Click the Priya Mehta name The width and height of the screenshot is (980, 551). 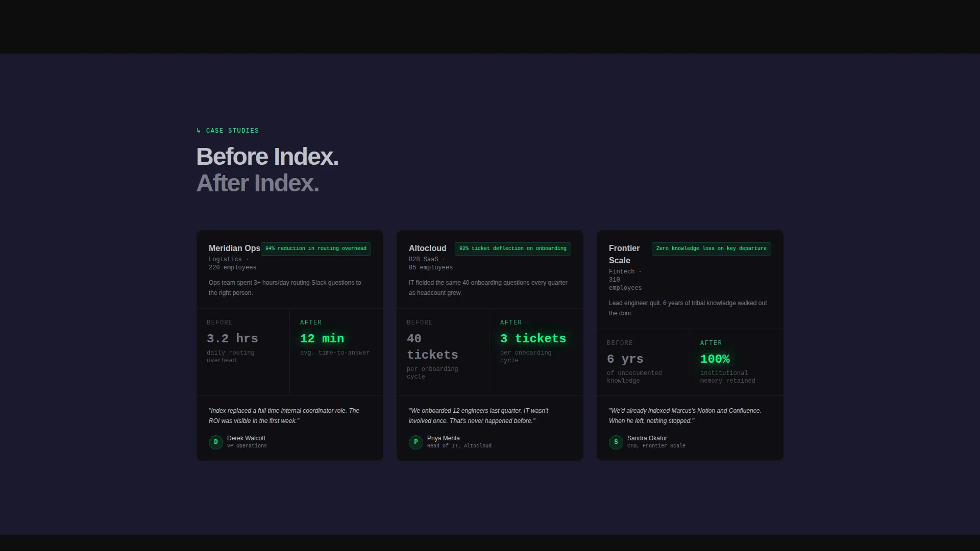(x=444, y=438)
